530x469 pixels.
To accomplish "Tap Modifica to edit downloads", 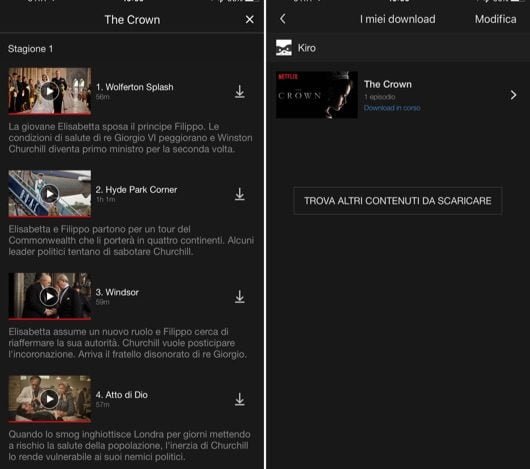I will pos(496,19).
